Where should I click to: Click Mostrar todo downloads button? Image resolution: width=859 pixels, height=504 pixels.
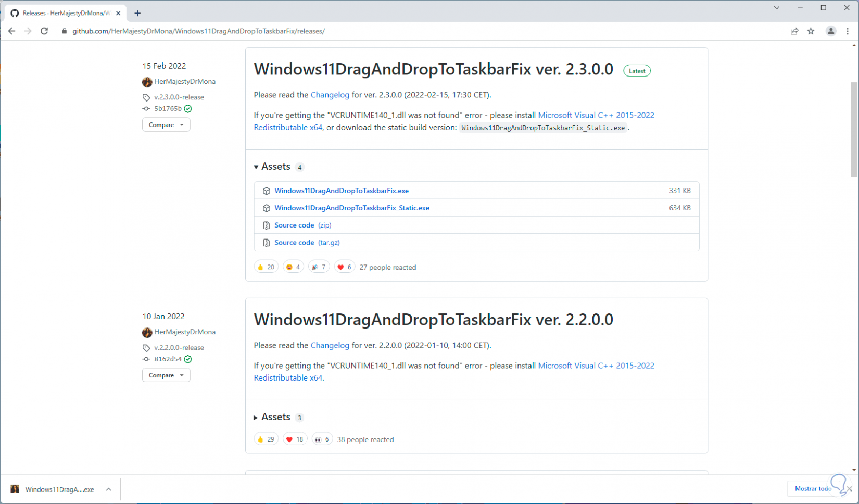[813, 489]
